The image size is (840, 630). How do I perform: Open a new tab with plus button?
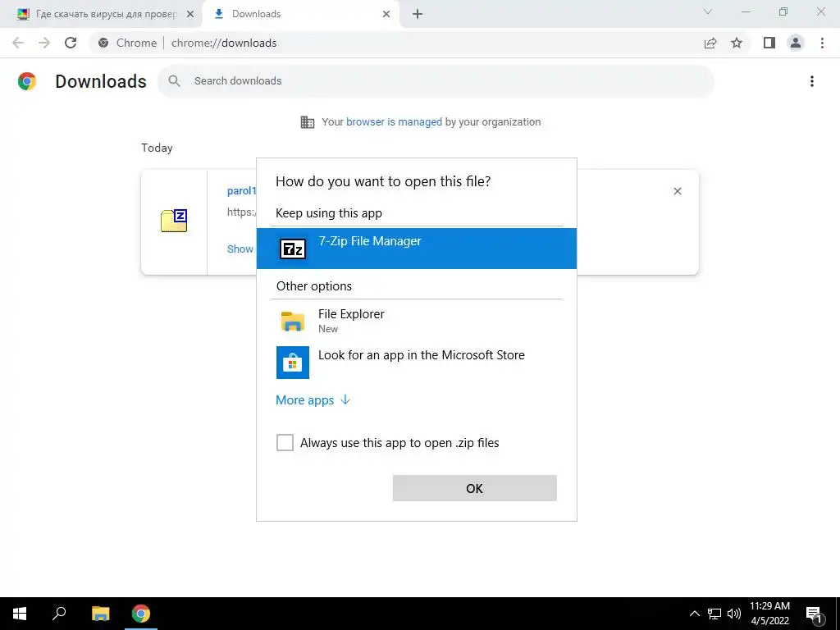point(418,14)
